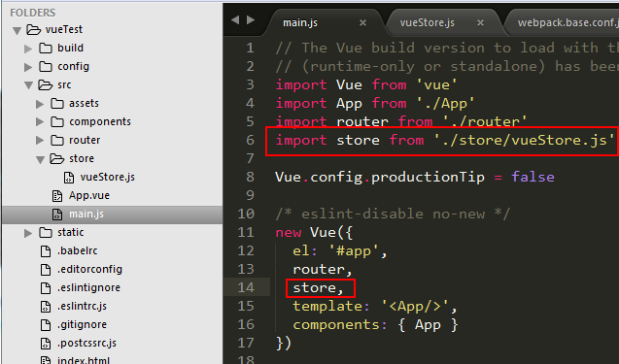Image resolution: width=619 pixels, height=364 pixels.
Task: Click line number 6 in gutter
Action: coord(251,140)
